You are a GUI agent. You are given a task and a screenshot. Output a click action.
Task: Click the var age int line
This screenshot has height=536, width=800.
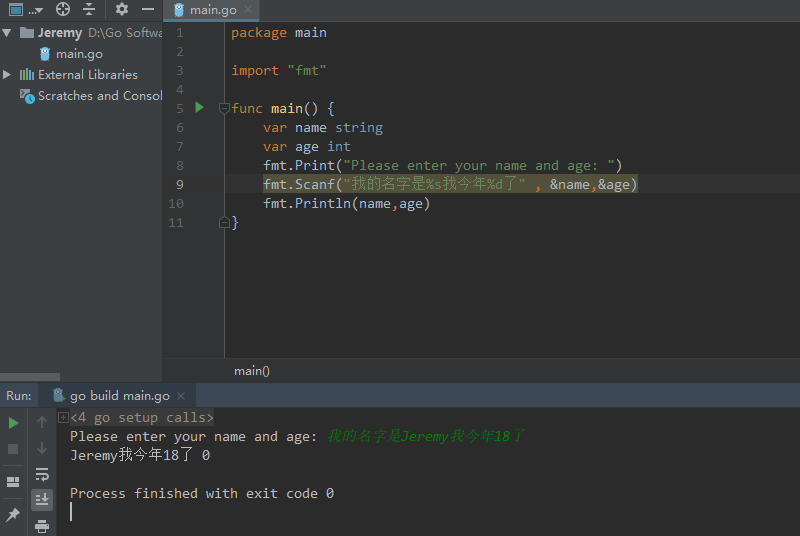tap(307, 146)
